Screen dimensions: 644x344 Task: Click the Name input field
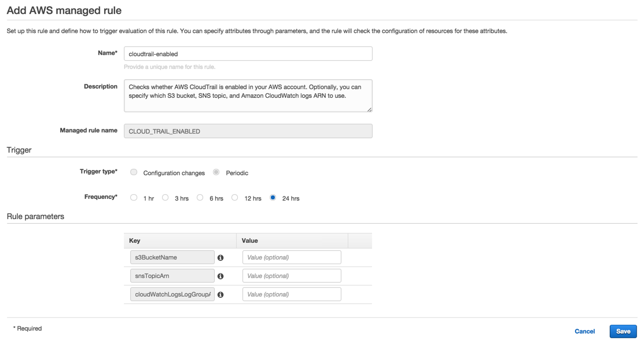[x=248, y=53]
